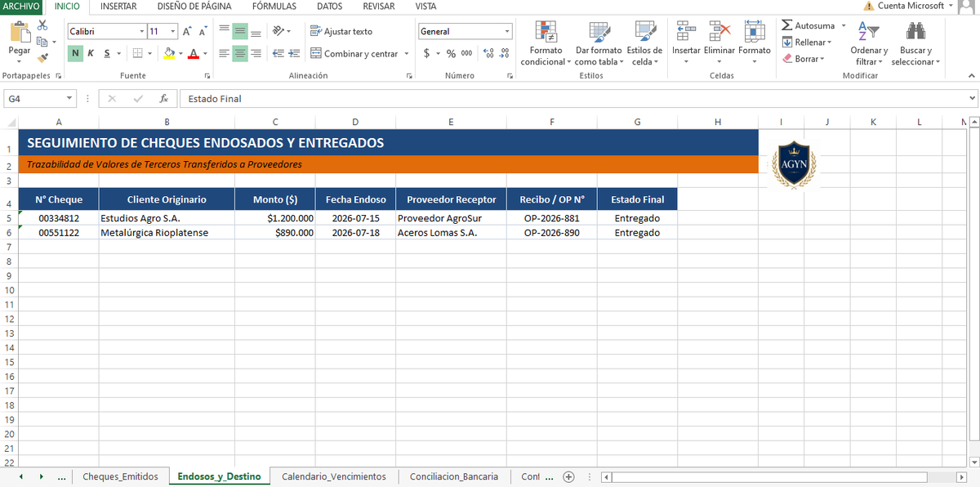Switch to the INSERTAR ribbon tab
This screenshot has height=487, width=980.
[x=118, y=7]
